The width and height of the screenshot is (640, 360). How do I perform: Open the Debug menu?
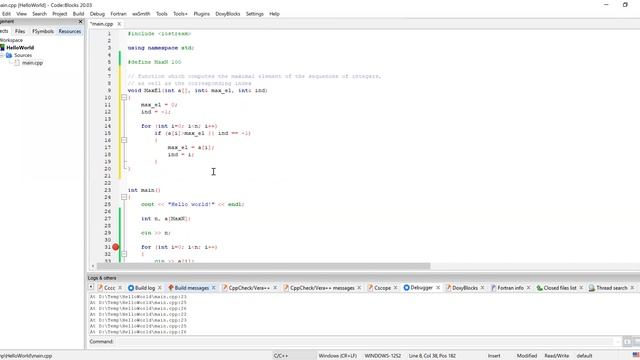pyautogui.click(x=97, y=14)
